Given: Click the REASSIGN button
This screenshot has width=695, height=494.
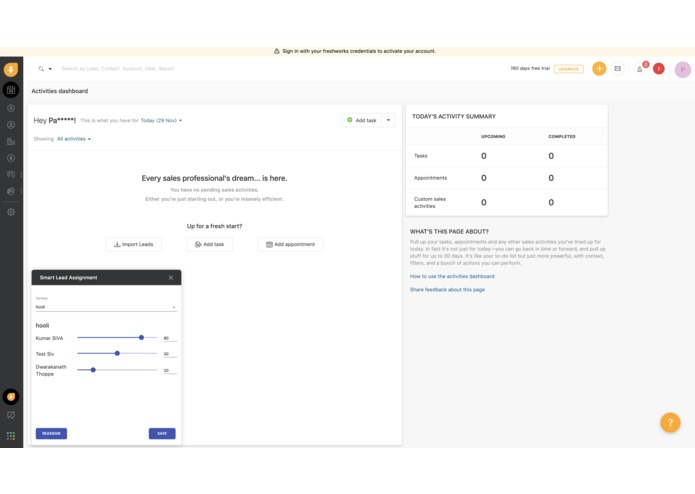Looking at the screenshot, I should pos(51,433).
